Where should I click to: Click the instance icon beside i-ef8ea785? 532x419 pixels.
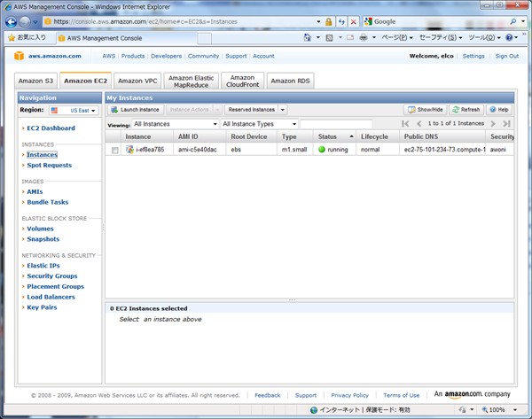click(x=129, y=149)
